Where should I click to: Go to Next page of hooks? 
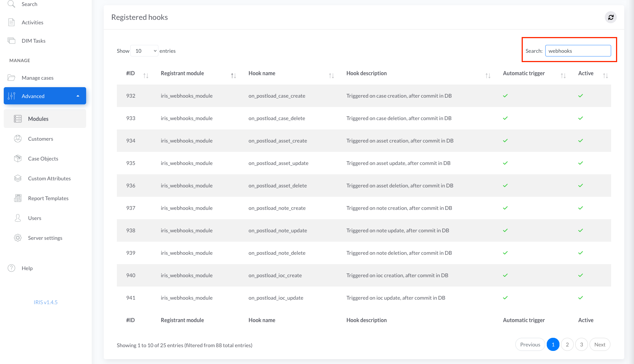click(x=600, y=345)
